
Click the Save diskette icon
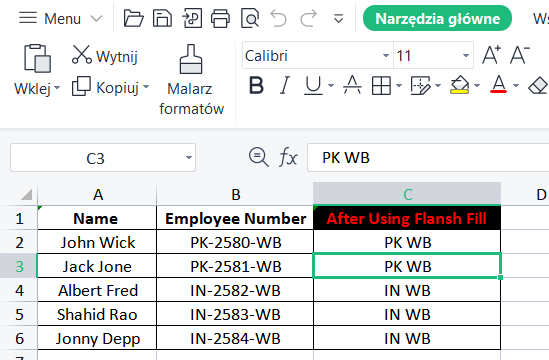162,18
